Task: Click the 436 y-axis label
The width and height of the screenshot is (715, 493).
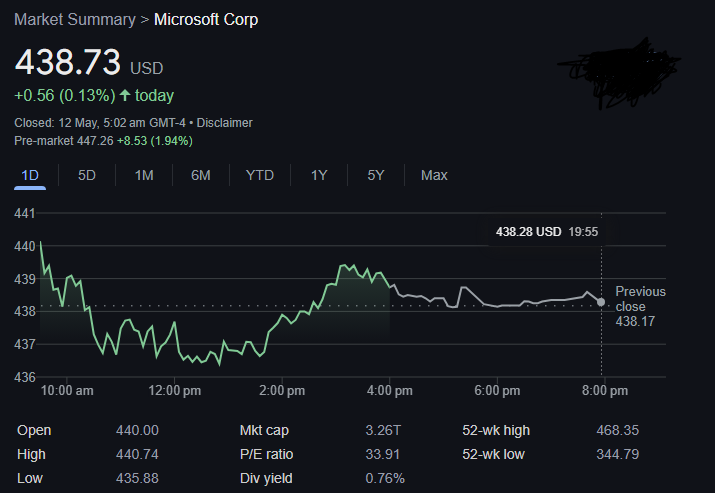Action: coord(25,377)
